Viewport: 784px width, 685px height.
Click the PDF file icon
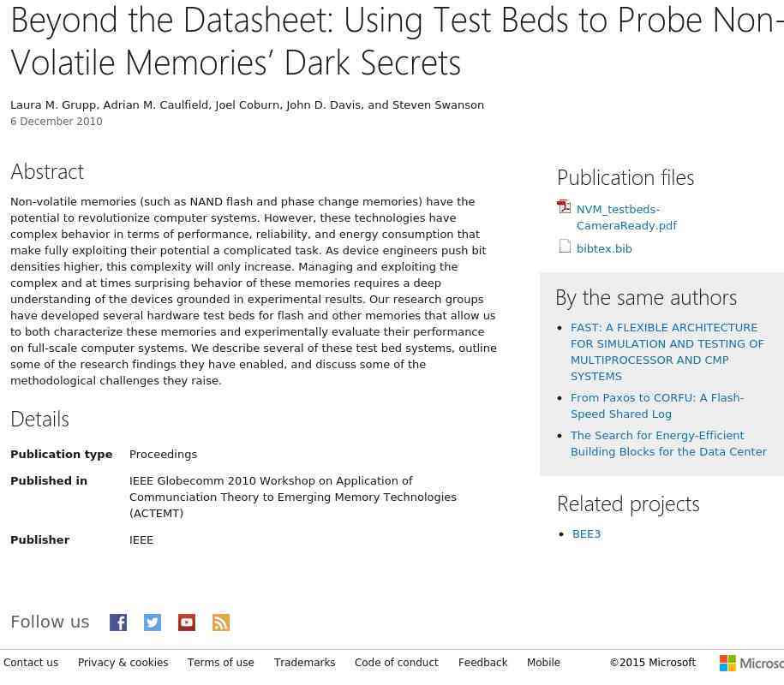[x=564, y=207]
